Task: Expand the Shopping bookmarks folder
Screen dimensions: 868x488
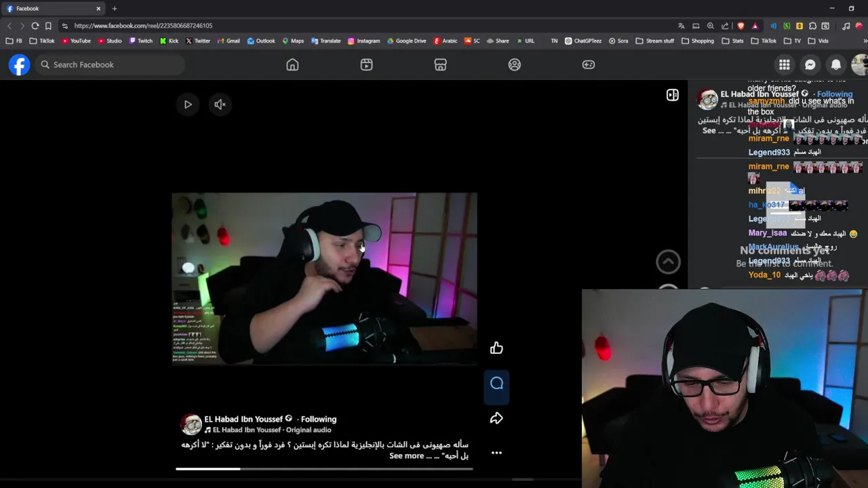Action: [697, 41]
